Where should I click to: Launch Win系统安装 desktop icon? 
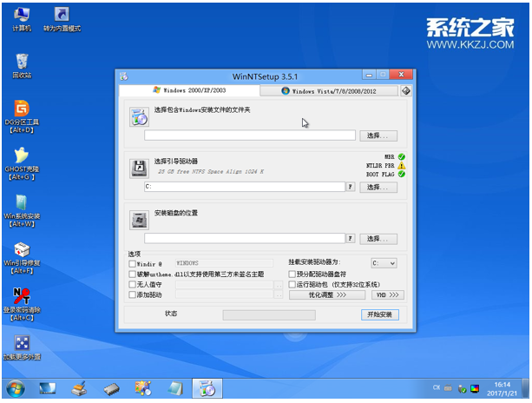click(x=22, y=210)
